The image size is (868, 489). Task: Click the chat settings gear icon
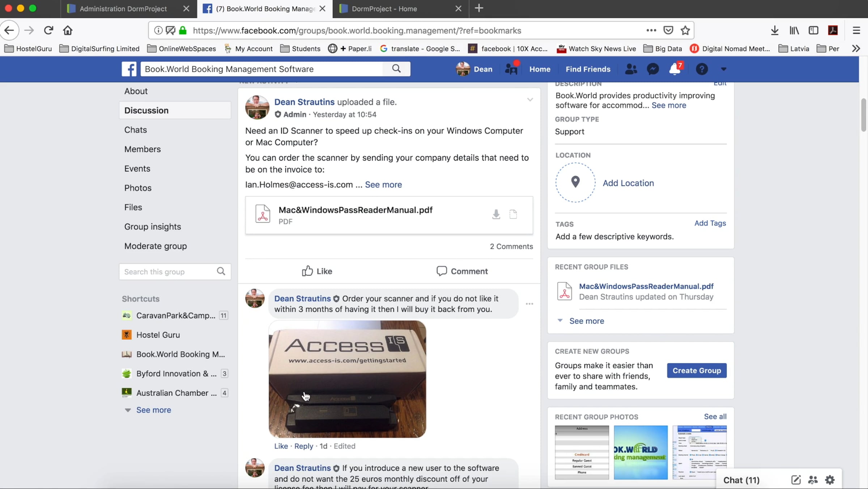coord(830,480)
